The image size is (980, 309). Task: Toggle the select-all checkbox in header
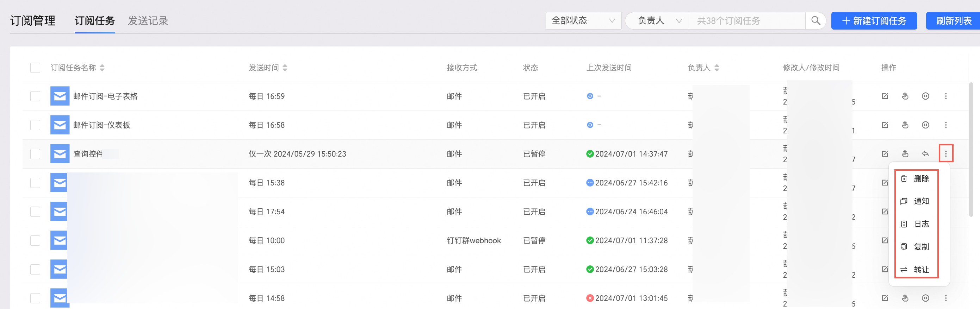[x=35, y=68]
